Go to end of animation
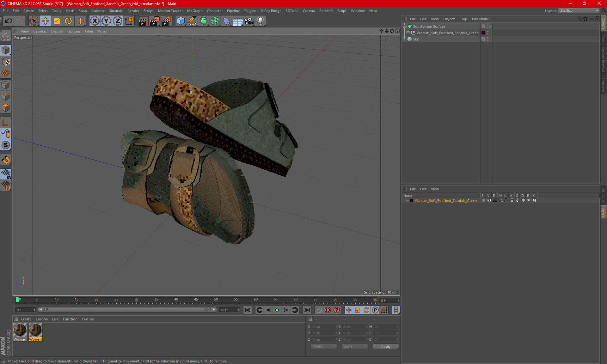 pyautogui.click(x=307, y=310)
